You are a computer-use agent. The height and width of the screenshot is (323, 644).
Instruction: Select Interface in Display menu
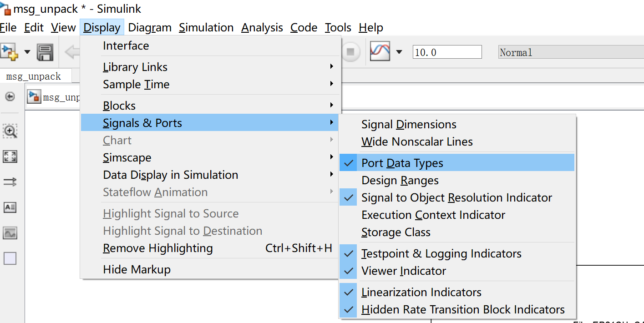pos(209,46)
